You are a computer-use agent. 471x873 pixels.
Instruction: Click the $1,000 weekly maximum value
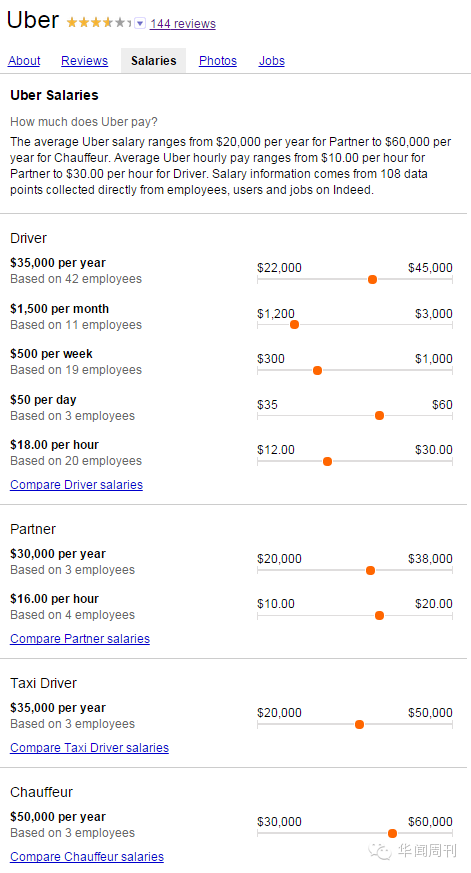pos(434,359)
